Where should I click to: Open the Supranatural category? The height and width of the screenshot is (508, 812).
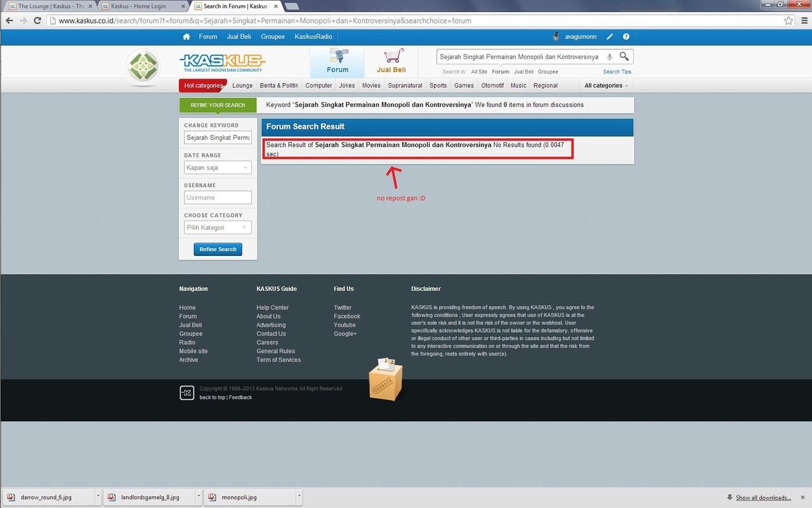(x=405, y=86)
